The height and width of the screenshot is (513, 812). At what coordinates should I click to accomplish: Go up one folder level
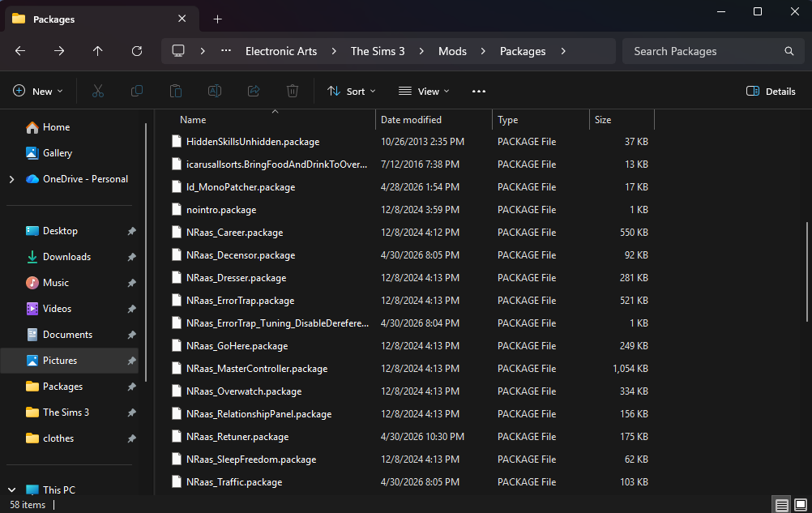pos(98,51)
